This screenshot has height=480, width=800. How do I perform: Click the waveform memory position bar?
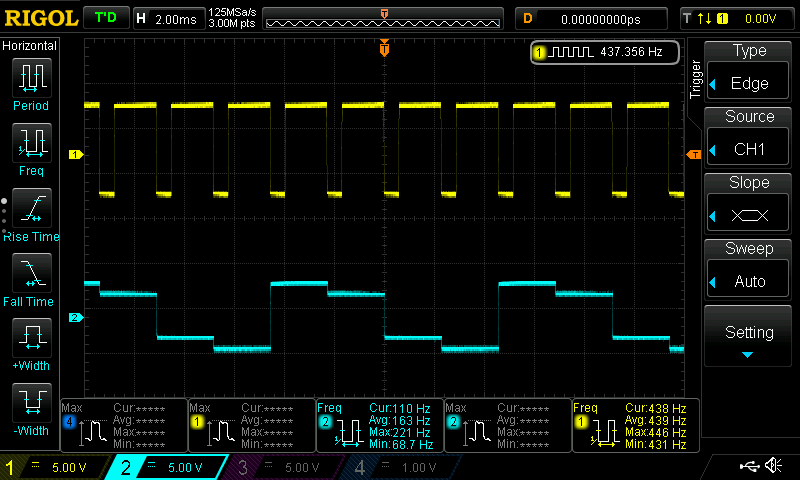(x=384, y=18)
